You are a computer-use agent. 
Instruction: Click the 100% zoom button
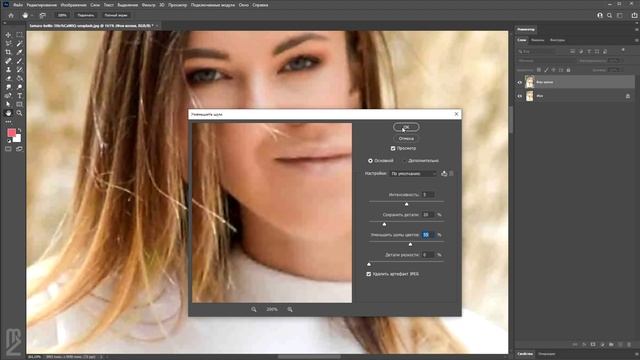pyautogui.click(x=62, y=16)
